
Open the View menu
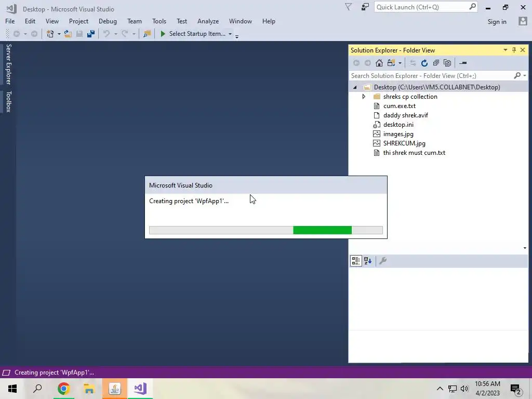pos(52,21)
